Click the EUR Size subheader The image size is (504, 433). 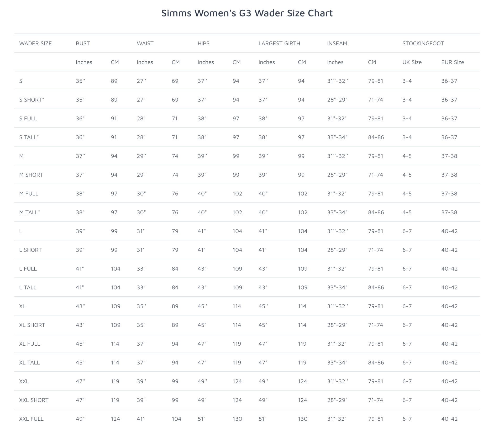[x=453, y=62]
